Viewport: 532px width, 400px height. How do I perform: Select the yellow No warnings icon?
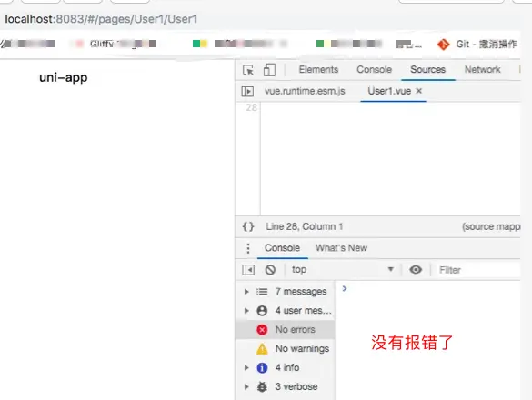click(x=262, y=349)
